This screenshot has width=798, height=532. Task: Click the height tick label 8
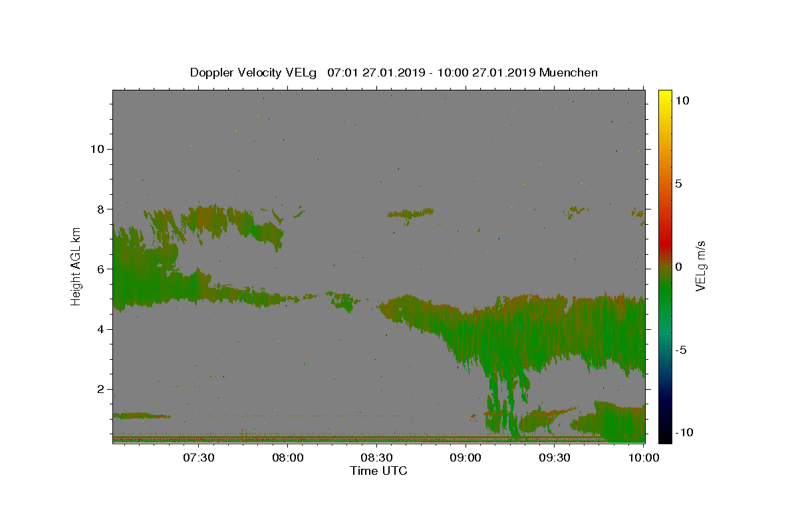[101, 209]
